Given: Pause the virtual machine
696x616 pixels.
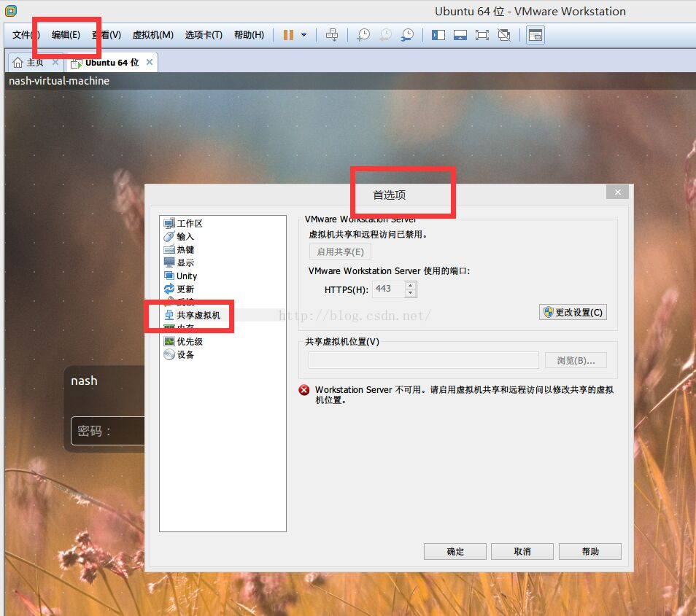Looking at the screenshot, I should tap(288, 34).
